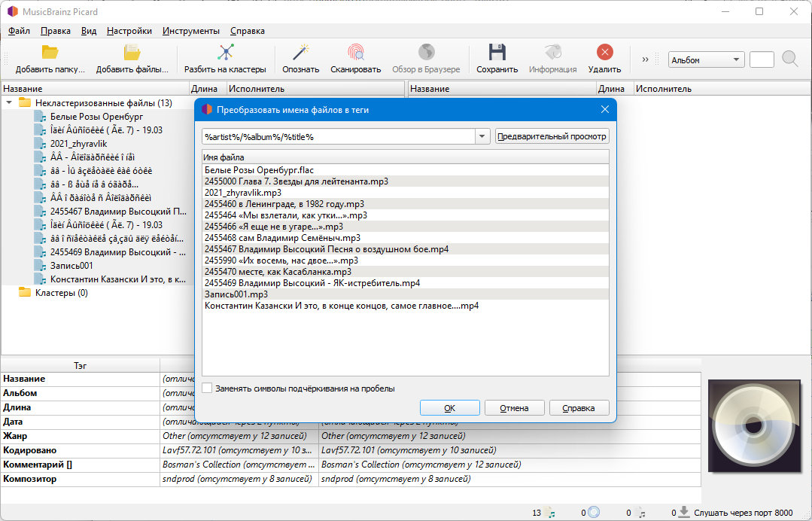
Task: Enable Заменять символы подчёркивания на пробелы checkbox
Action: pyautogui.click(x=207, y=388)
